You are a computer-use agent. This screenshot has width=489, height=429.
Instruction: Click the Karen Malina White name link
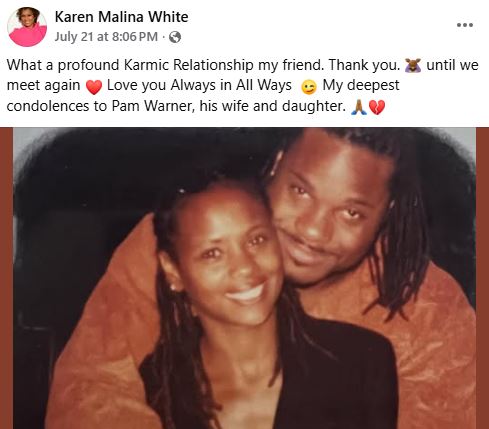121,17
